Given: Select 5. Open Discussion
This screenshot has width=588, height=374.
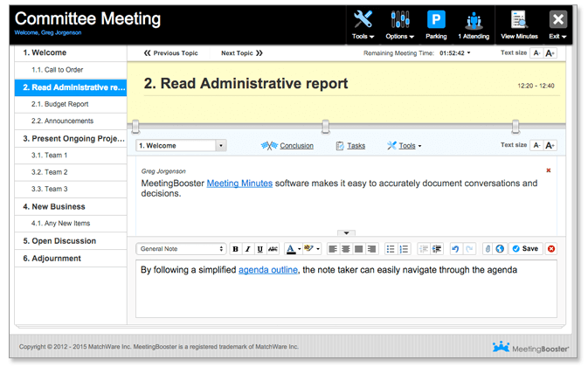Looking at the screenshot, I should point(71,241).
